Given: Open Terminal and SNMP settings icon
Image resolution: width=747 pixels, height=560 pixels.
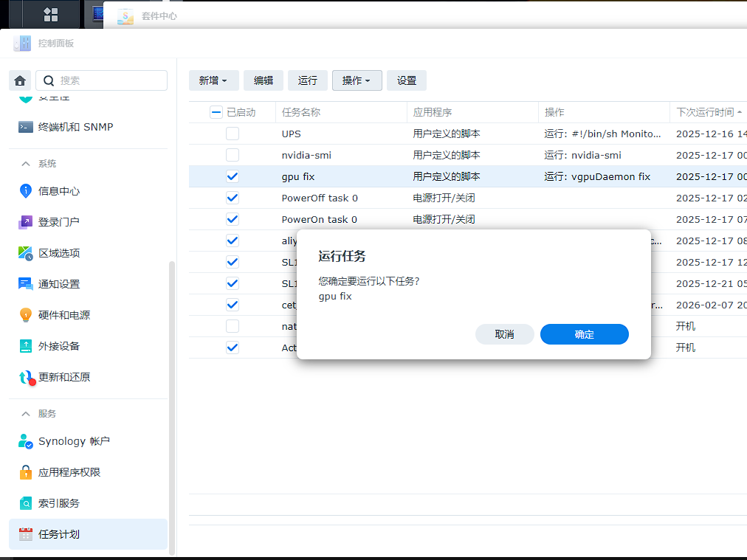Looking at the screenshot, I should pyautogui.click(x=26, y=127).
